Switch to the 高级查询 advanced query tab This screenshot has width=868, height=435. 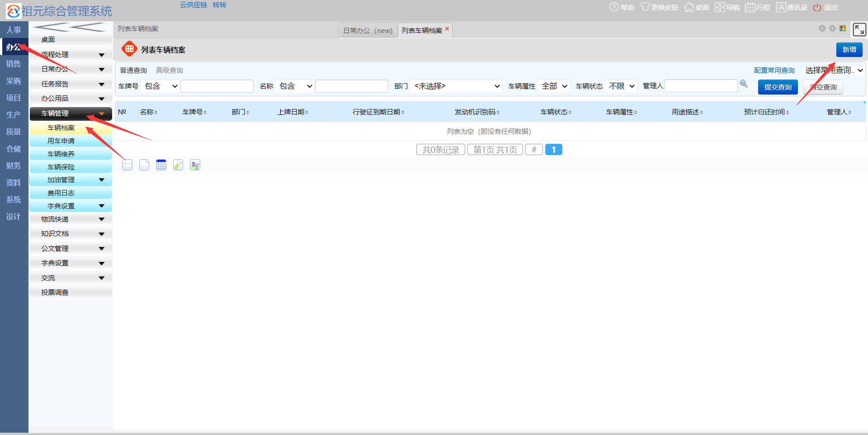pyautogui.click(x=170, y=71)
